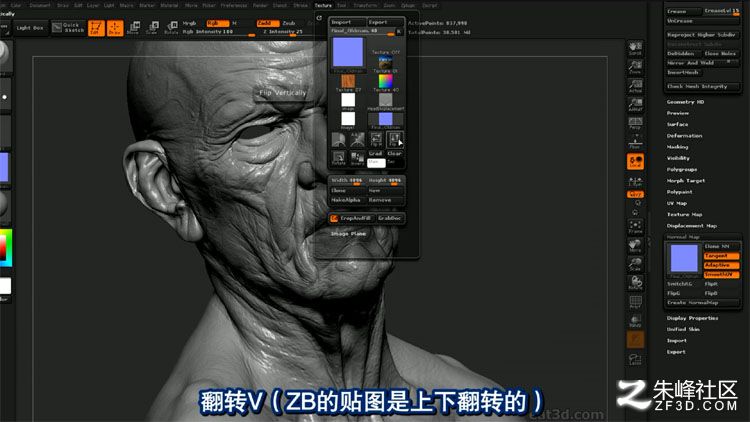
Task: Click Export button in texture palette
Action: click(386, 22)
